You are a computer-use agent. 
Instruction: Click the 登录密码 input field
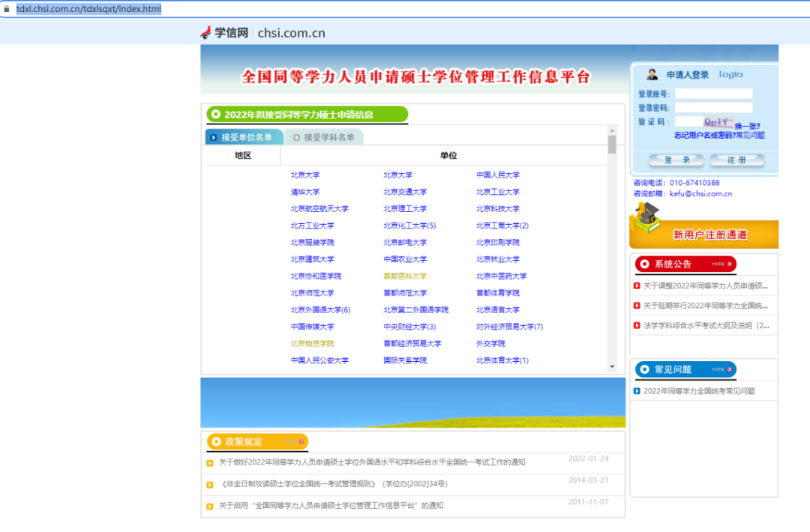[x=713, y=108]
